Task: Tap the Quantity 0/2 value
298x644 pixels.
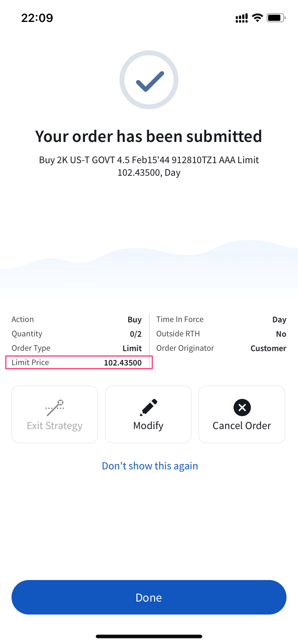Action: click(136, 334)
